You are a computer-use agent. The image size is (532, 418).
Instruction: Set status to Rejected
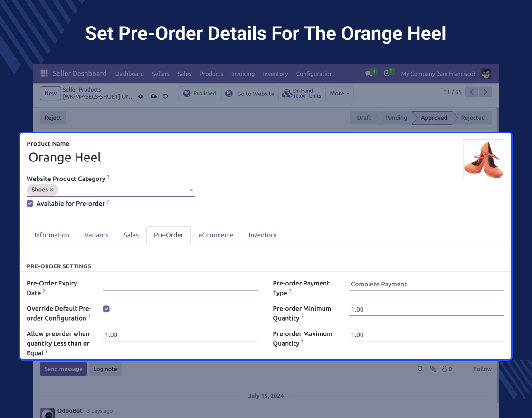click(x=473, y=118)
